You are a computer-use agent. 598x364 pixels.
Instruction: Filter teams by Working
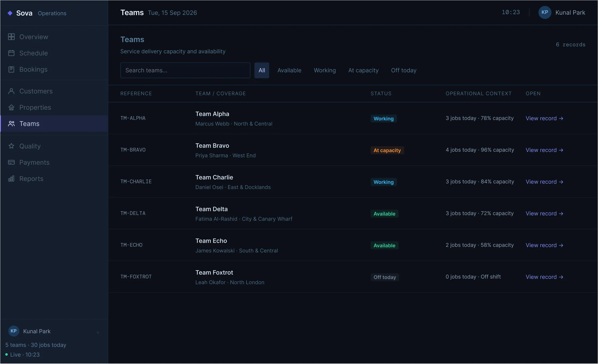click(x=325, y=71)
